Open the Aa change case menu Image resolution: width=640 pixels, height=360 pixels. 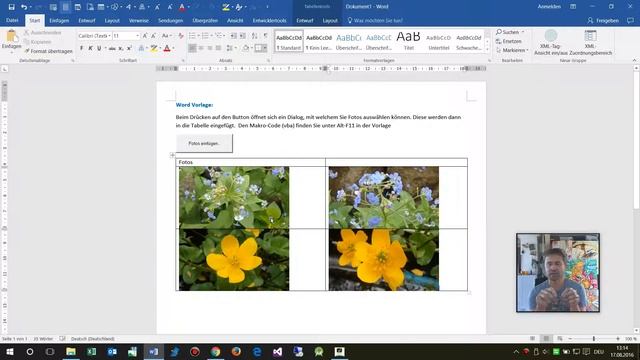coord(166,36)
